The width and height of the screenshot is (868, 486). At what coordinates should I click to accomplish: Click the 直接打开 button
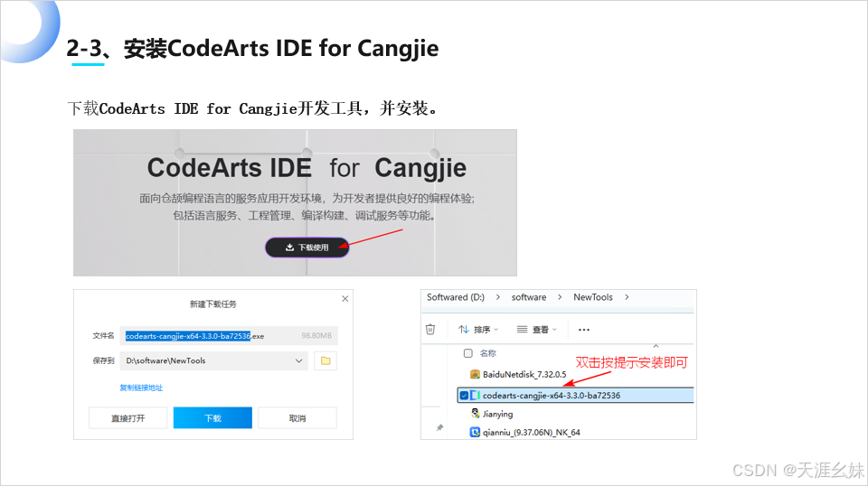pos(127,418)
